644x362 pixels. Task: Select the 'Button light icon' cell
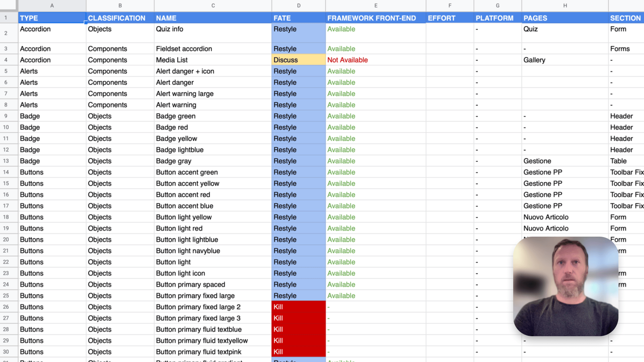tap(213, 274)
